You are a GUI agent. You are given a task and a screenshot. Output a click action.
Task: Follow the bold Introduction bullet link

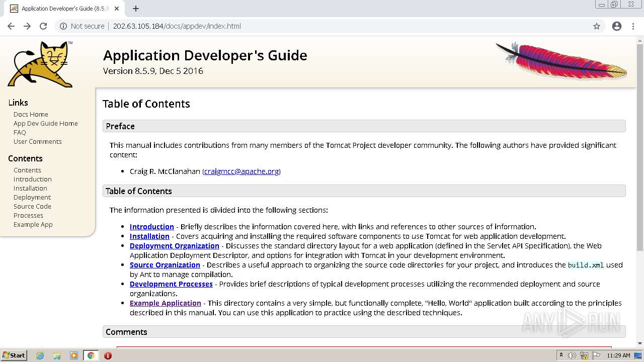(152, 227)
